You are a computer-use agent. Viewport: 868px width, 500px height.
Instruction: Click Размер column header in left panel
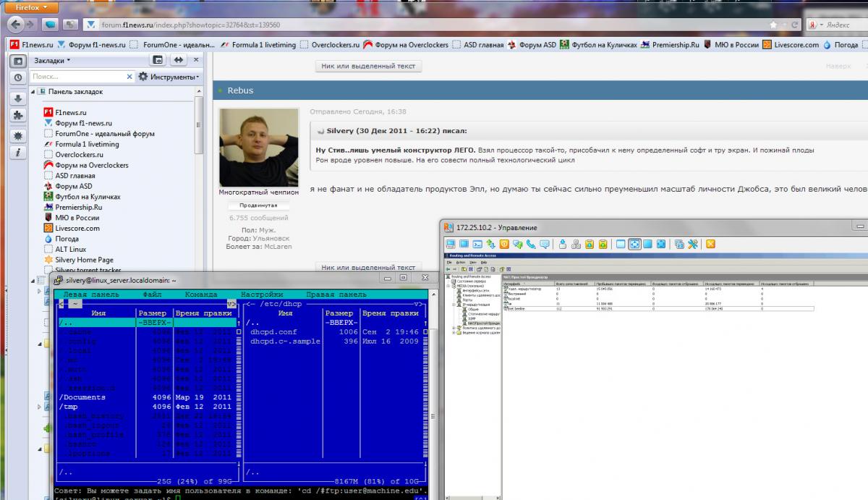pyautogui.click(x=152, y=313)
